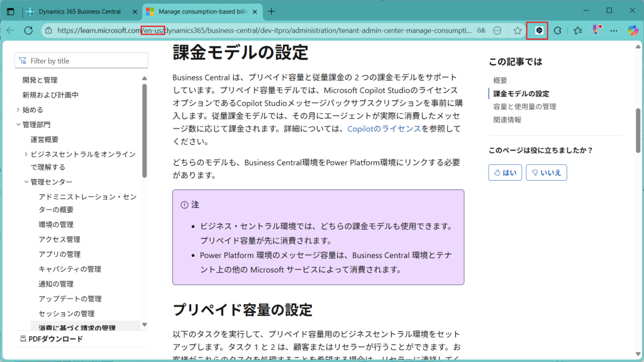Click the sidebar tree scrollbar thumb
The width and height of the screenshot is (644, 362).
[x=145, y=131]
